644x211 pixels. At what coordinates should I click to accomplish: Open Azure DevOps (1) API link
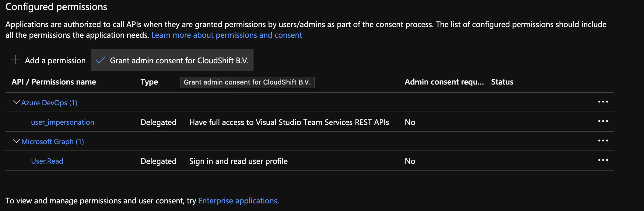tap(49, 103)
